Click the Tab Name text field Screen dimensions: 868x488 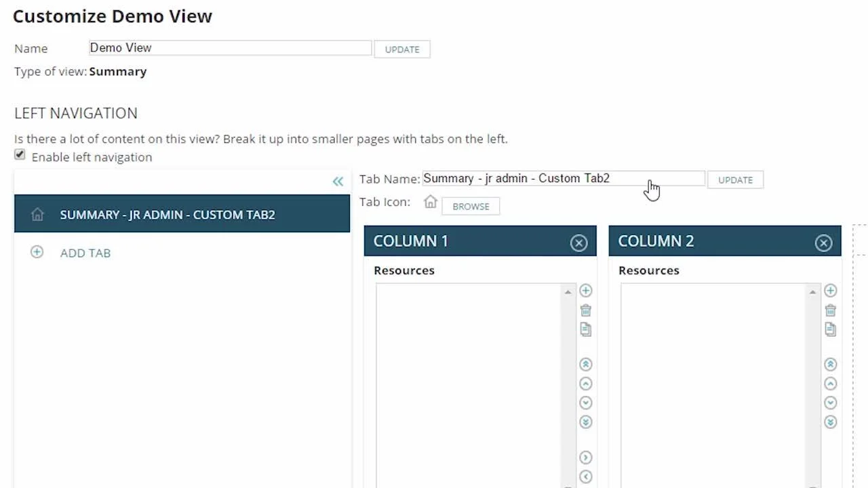[563, 179]
